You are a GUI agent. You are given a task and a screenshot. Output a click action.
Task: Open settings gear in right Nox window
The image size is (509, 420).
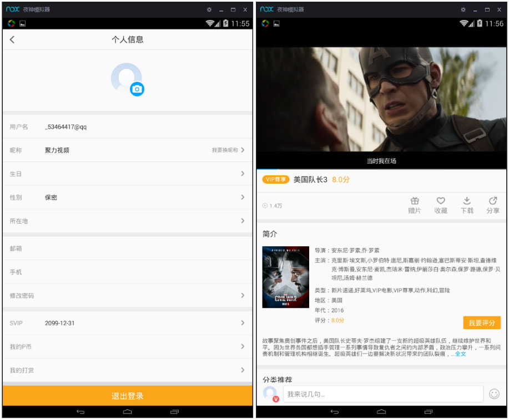pyautogui.click(x=463, y=9)
